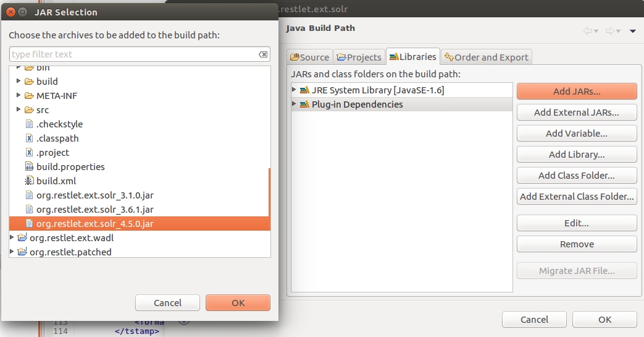Open the forward history dropdown arrow
The height and width of the screenshot is (337, 644).
[x=618, y=32]
